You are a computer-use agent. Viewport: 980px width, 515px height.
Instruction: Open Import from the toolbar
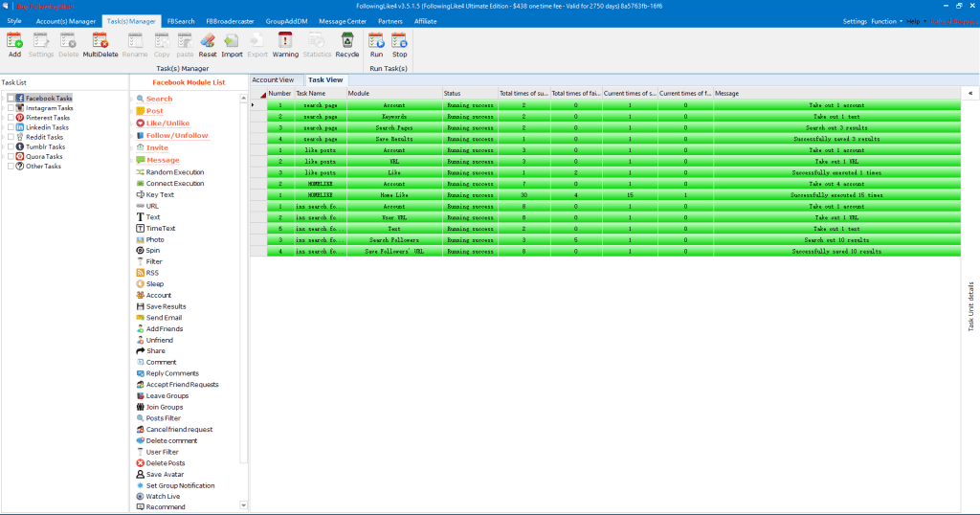pos(232,44)
